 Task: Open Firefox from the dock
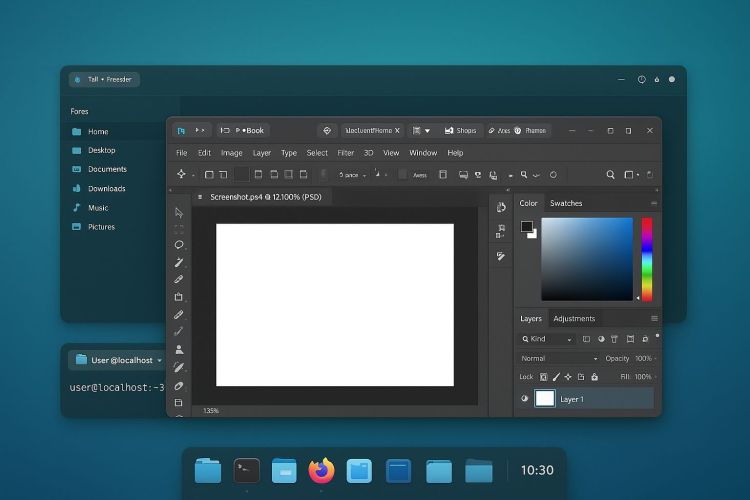(x=321, y=470)
